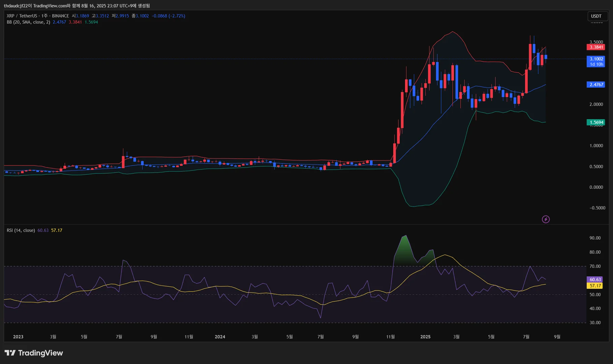Click the yellow 57.17 RSI average label
Screen dimensions: 613x364
point(595,286)
